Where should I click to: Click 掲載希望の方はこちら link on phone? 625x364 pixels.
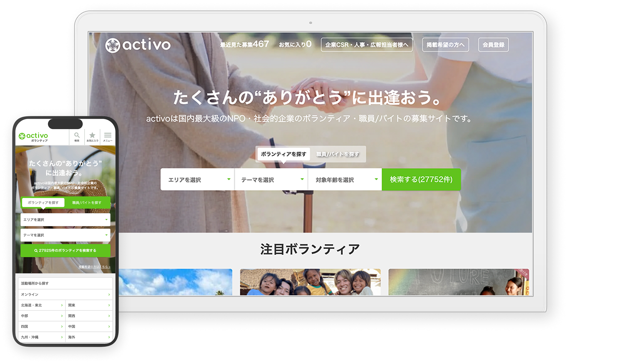tap(94, 267)
